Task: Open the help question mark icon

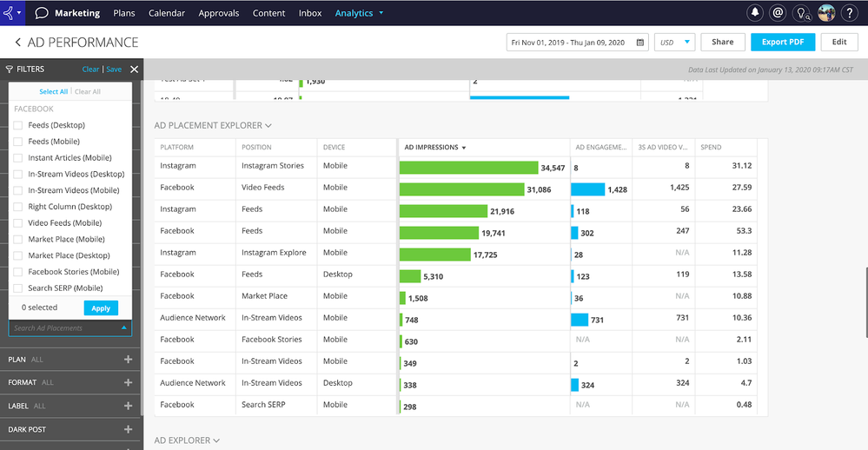Action: coord(850,13)
